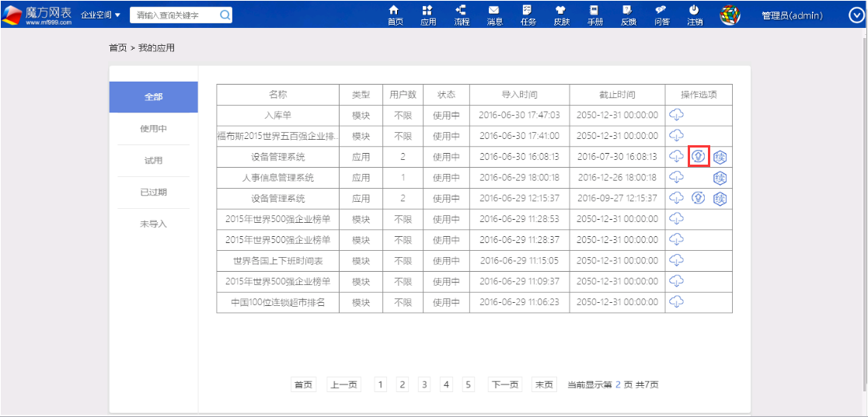The width and height of the screenshot is (868, 417).
Task: Download cloud icon for 入库单 row
Action: click(x=677, y=115)
